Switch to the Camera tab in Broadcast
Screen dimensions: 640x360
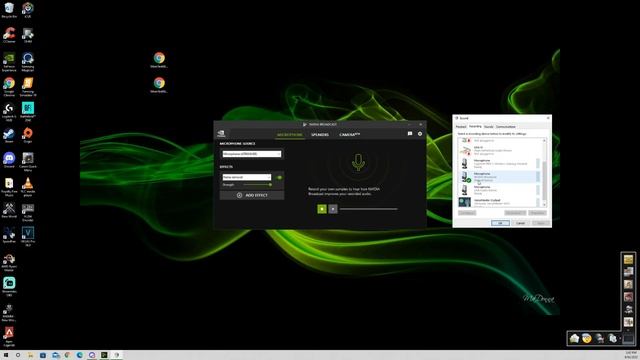350,135
